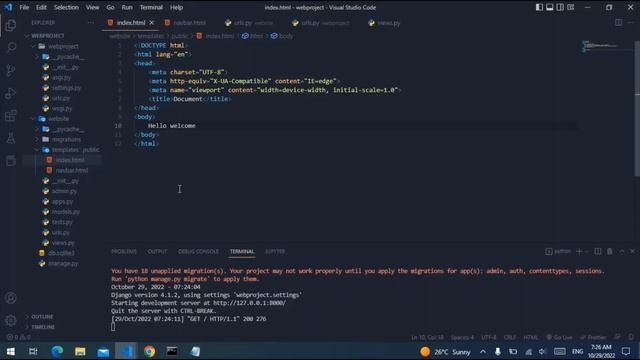Open Spaces: 4 indentation setting
This screenshot has width=640, height=360.
(x=462, y=337)
